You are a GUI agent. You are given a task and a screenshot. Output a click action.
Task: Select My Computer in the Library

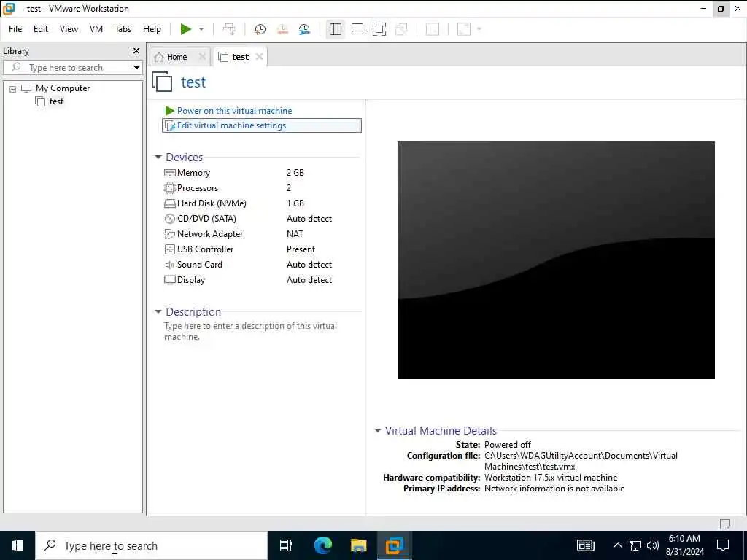[63, 88]
